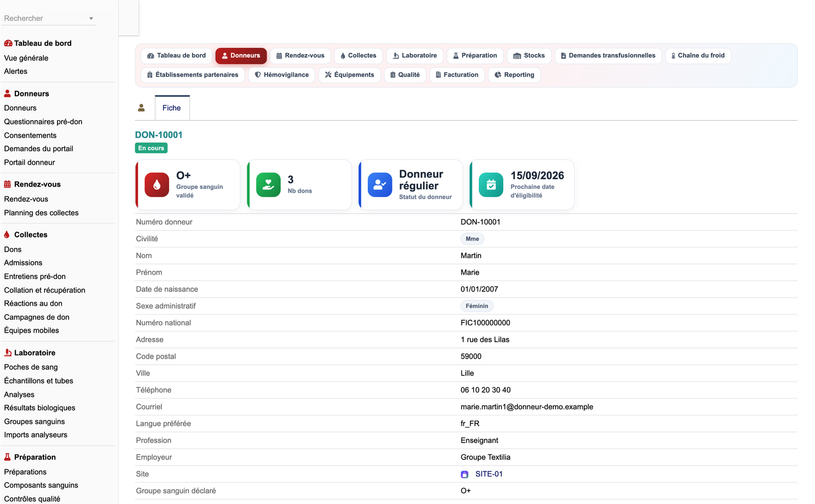Open the Préparation top menu
This screenshot has width=815, height=504.
coord(475,56)
